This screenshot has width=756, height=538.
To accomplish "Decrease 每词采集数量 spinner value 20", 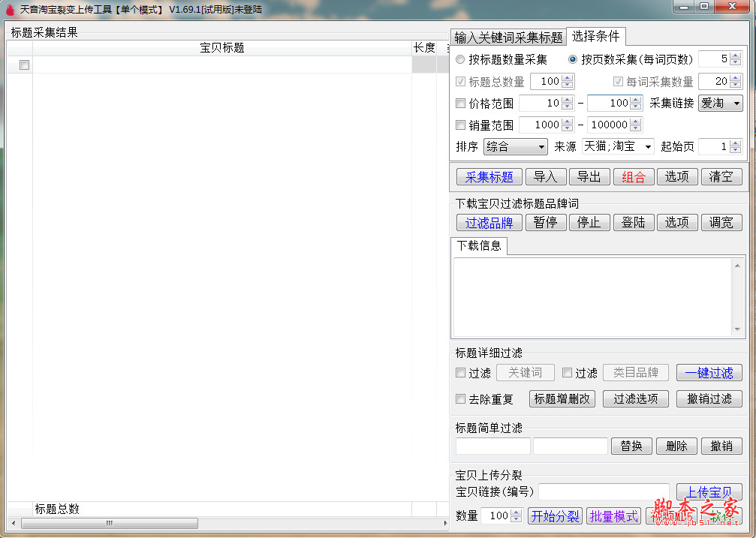I will (735, 85).
